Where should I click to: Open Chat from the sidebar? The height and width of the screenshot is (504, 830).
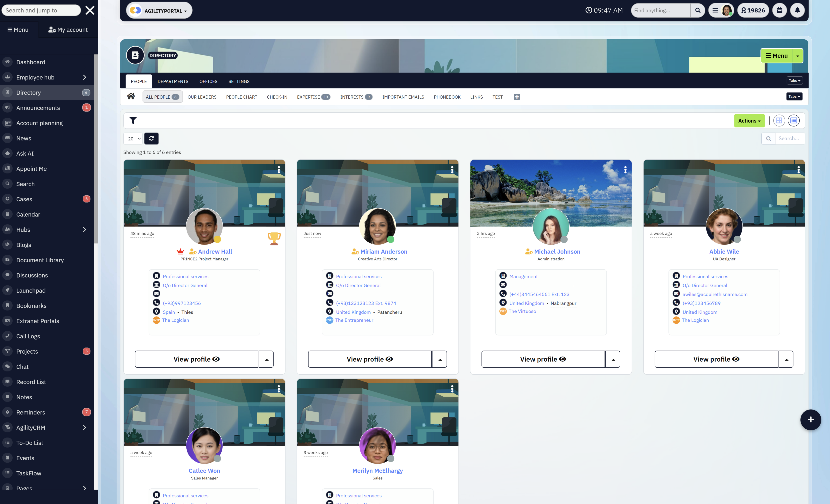[22, 366]
